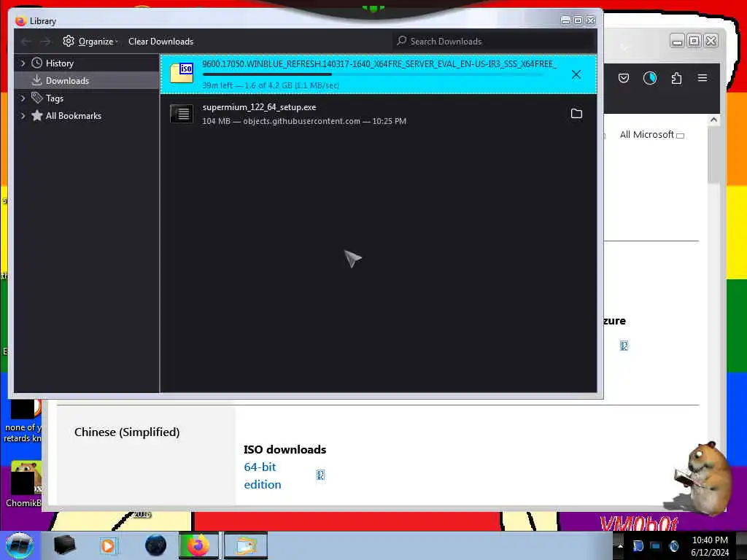Image resolution: width=747 pixels, height=560 pixels.
Task: Click the supermium exe file icon
Action: click(182, 114)
